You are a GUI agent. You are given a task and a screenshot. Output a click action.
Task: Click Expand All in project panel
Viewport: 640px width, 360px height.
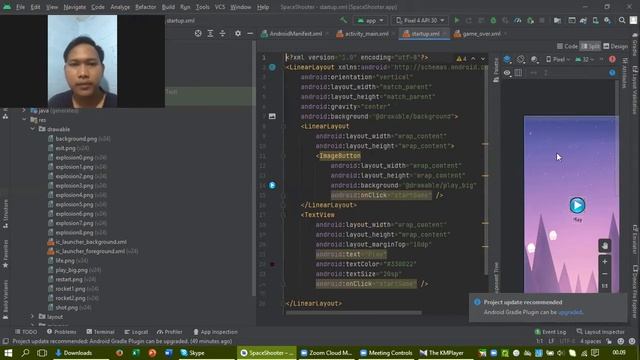point(210,33)
